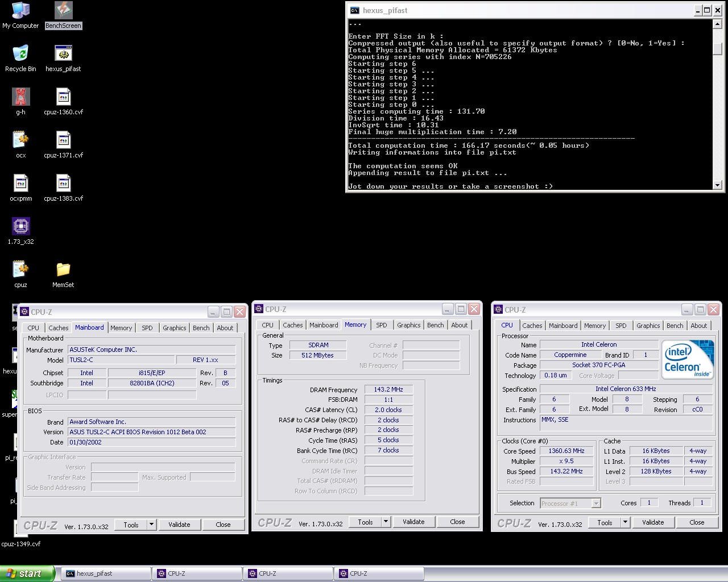Viewport: 728px width, 582px height.
Task: Click Close button in Mainboard window
Action: 223,525
